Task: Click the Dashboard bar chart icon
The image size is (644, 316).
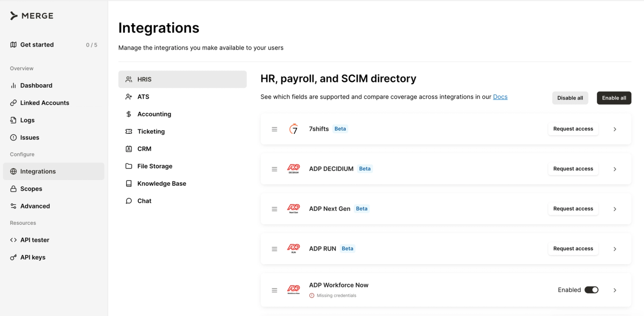Action: (13, 85)
